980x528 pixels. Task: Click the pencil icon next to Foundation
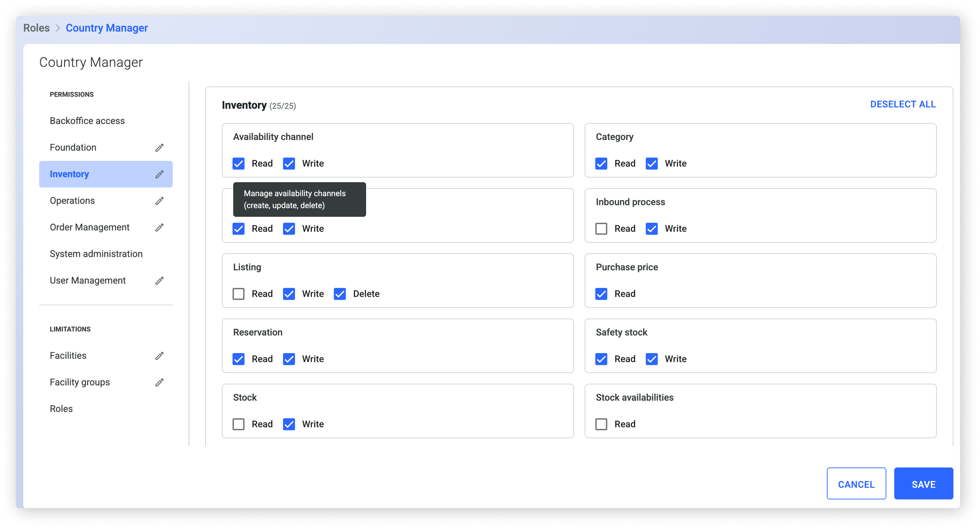pyautogui.click(x=159, y=148)
